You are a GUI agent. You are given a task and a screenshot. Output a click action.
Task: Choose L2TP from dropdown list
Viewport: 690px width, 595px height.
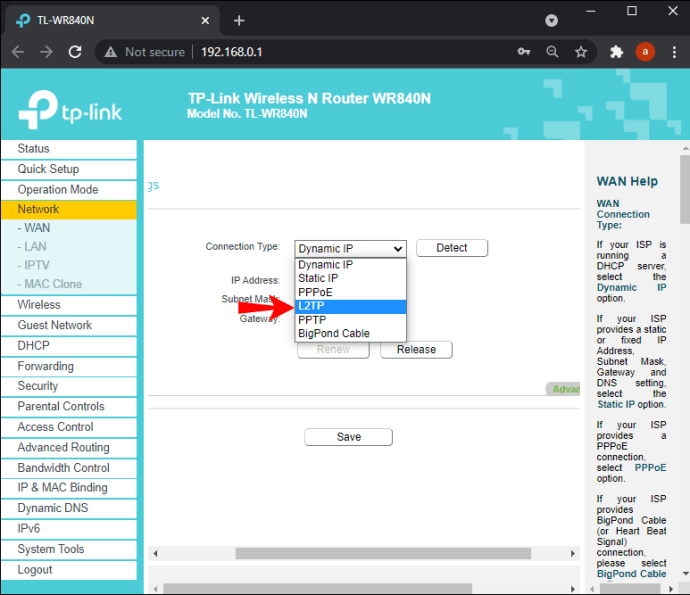click(350, 306)
